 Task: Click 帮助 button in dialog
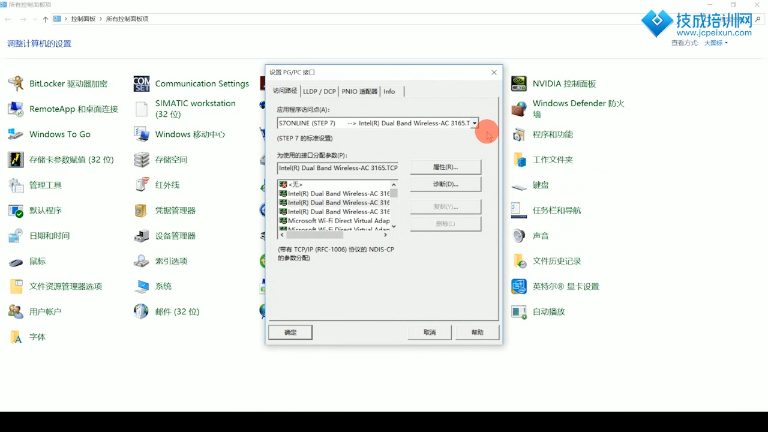[x=477, y=332]
